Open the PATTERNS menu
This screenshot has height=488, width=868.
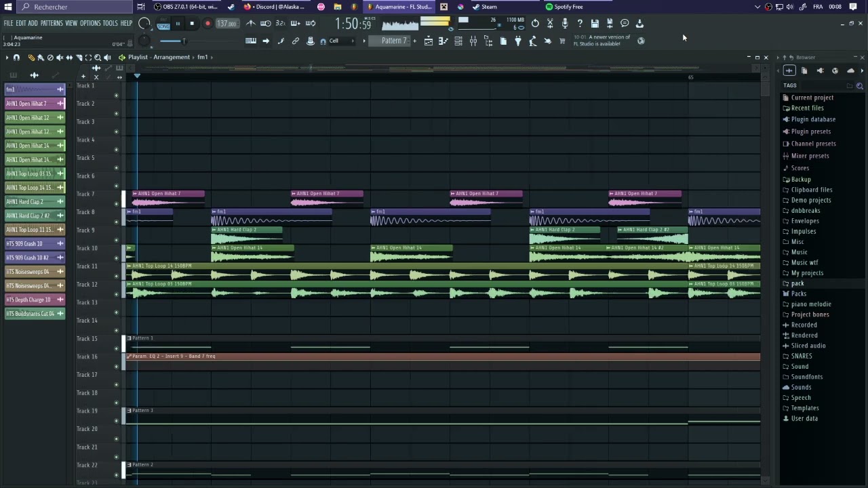pos(52,23)
